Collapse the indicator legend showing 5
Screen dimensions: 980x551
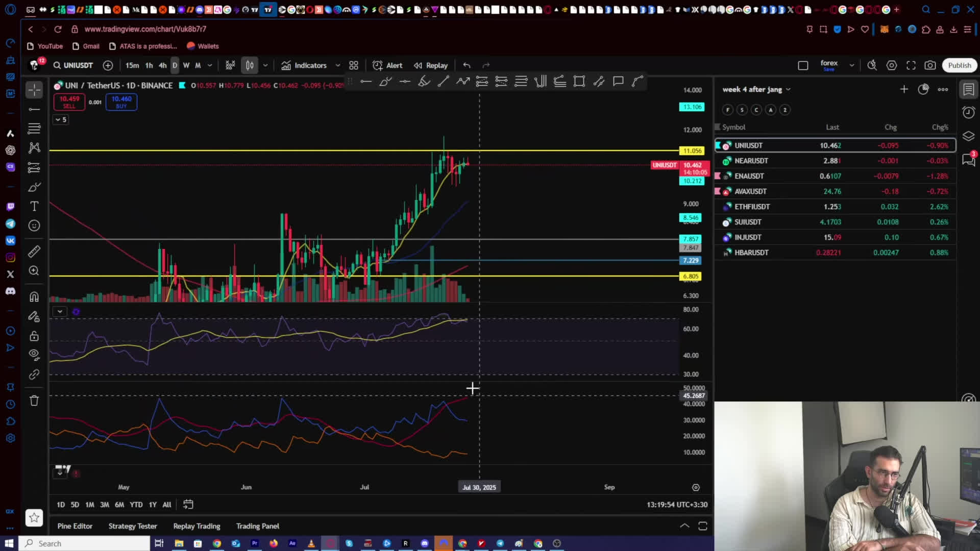(x=61, y=119)
